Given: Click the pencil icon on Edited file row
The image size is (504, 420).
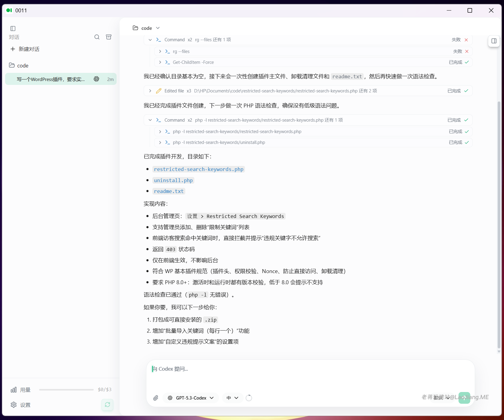Looking at the screenshot, I should point(159,91).
